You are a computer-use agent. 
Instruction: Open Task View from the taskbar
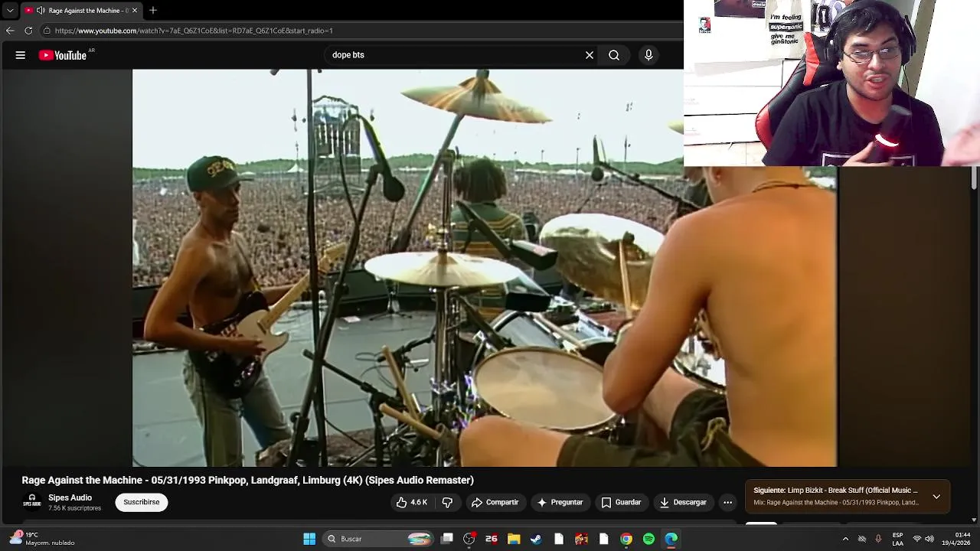click(x=447, y=539)
